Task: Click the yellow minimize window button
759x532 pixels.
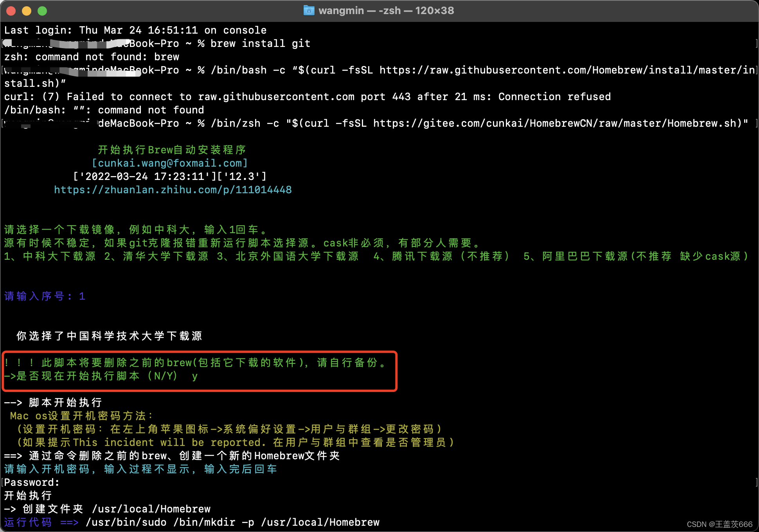Action: (x=27, y=11)
